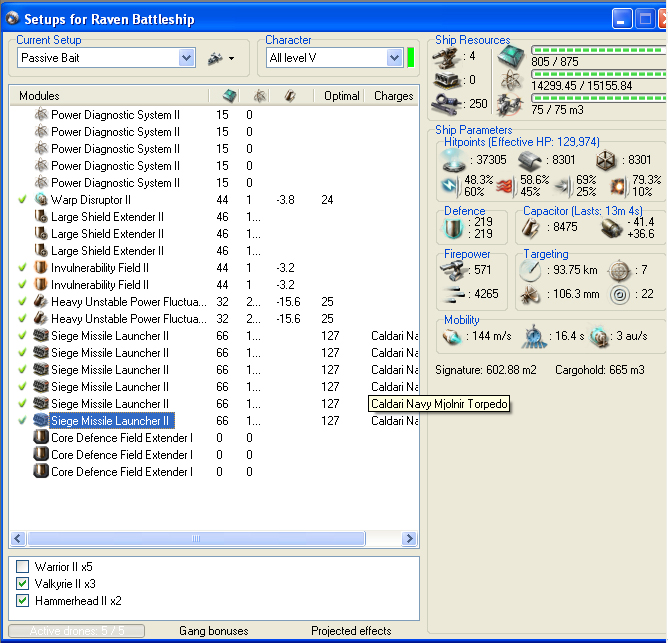Toggle the Warp Disruptor II active checkmark

tap(23, 199)
